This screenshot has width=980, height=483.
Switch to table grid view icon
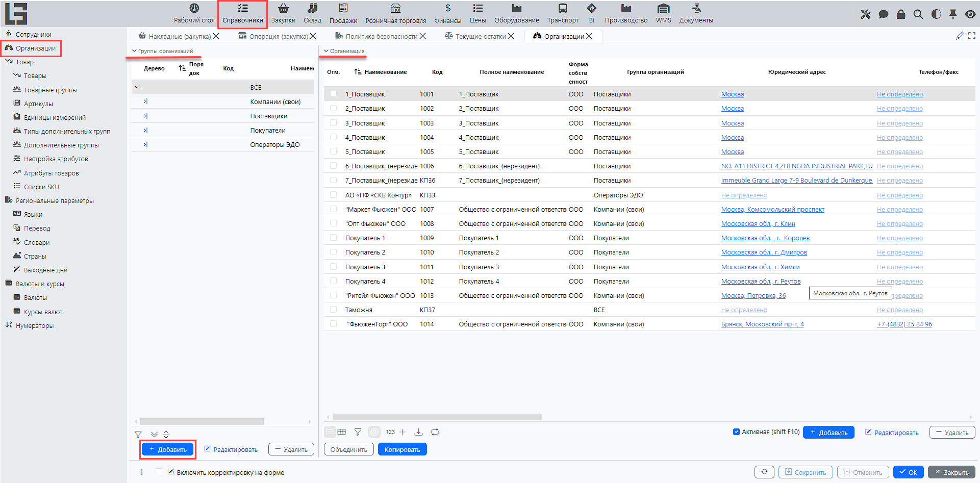[342, 432]
